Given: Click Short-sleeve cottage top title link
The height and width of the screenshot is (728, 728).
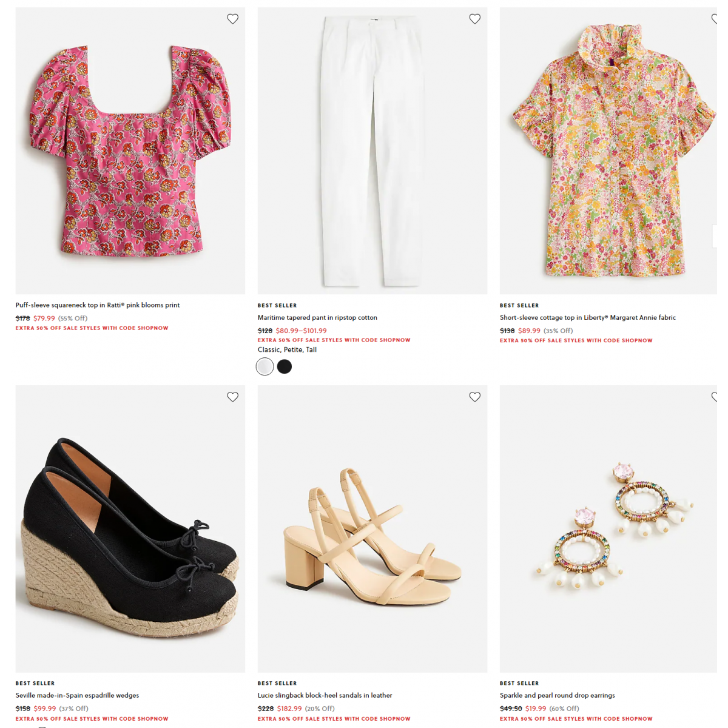Looking at the screenshot, I should pyautogui.click(x=587, y=317).
